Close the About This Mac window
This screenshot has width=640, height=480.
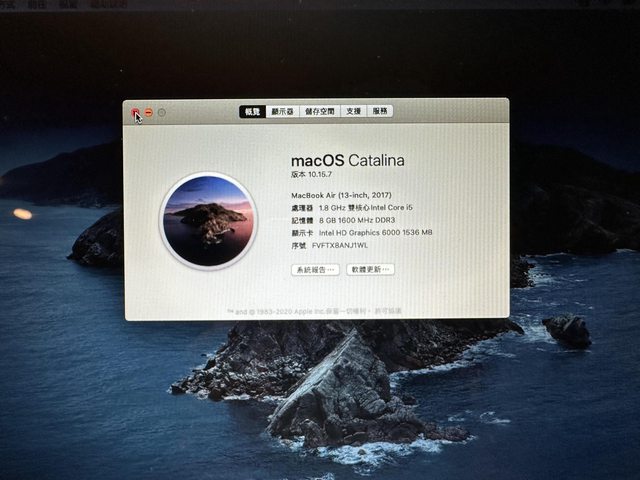click(135, 113)
